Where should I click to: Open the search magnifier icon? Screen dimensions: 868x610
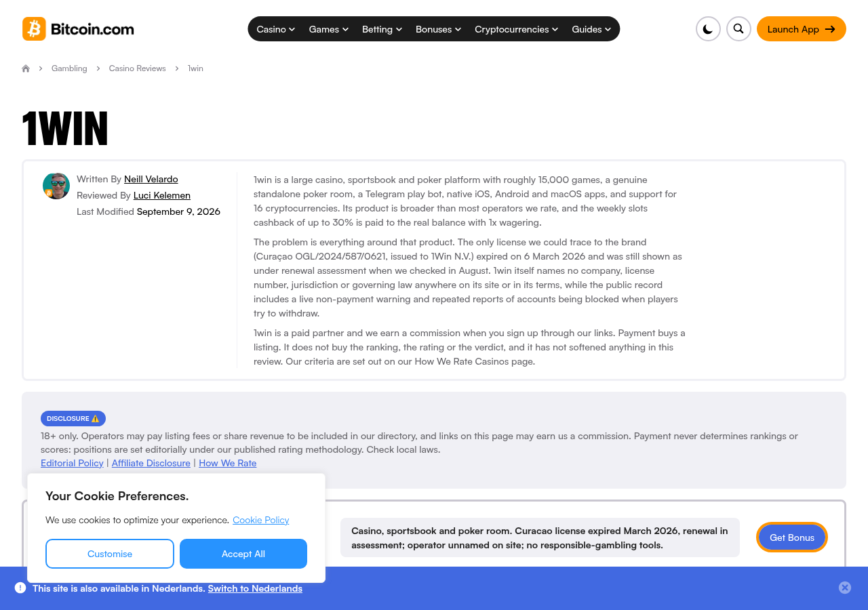point(738,29)
